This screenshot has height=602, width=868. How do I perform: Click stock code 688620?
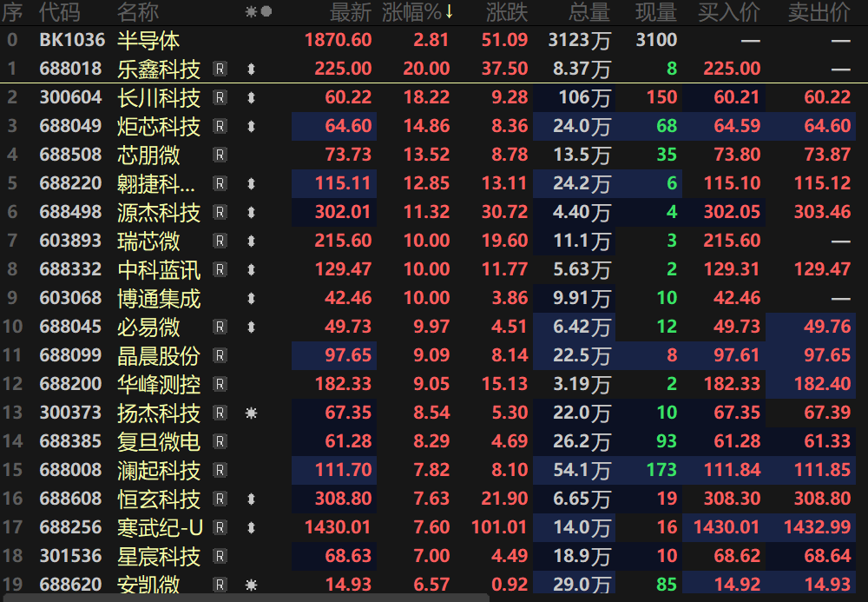pos(71,585)
